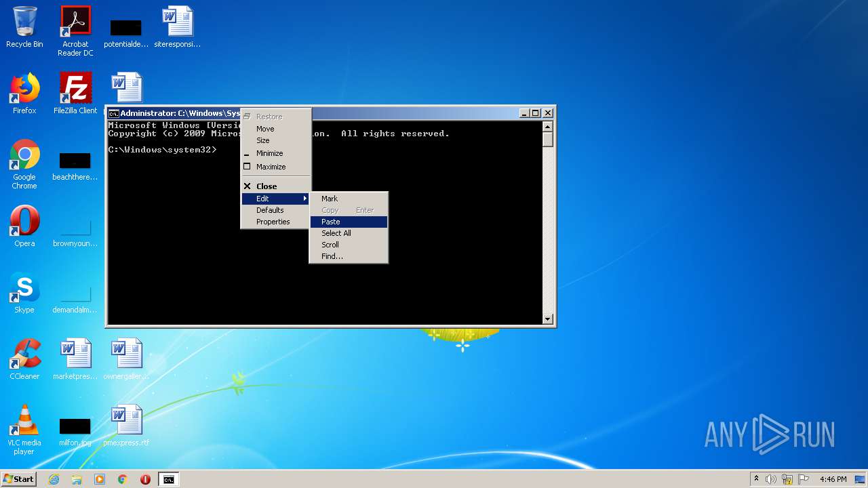Choose Size in the system menu
Image resolution: width=868 pixels, height=488 pixels.
276,140
